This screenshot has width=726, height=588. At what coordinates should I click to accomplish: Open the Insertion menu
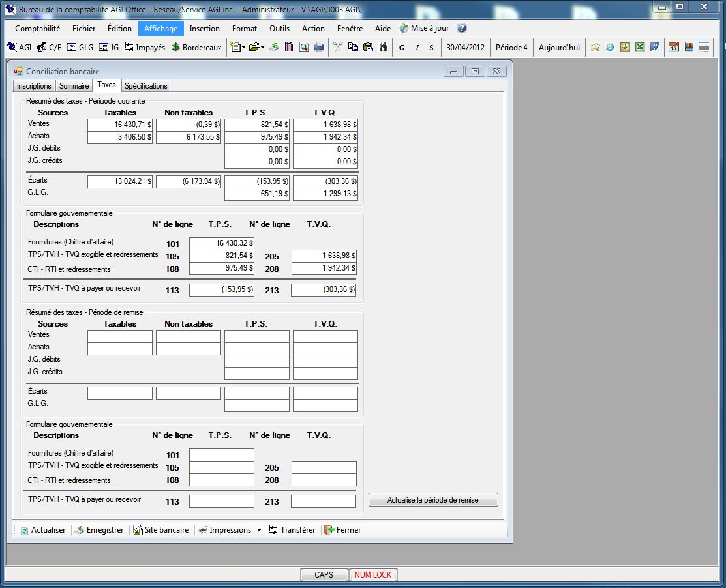coord(205,28)
